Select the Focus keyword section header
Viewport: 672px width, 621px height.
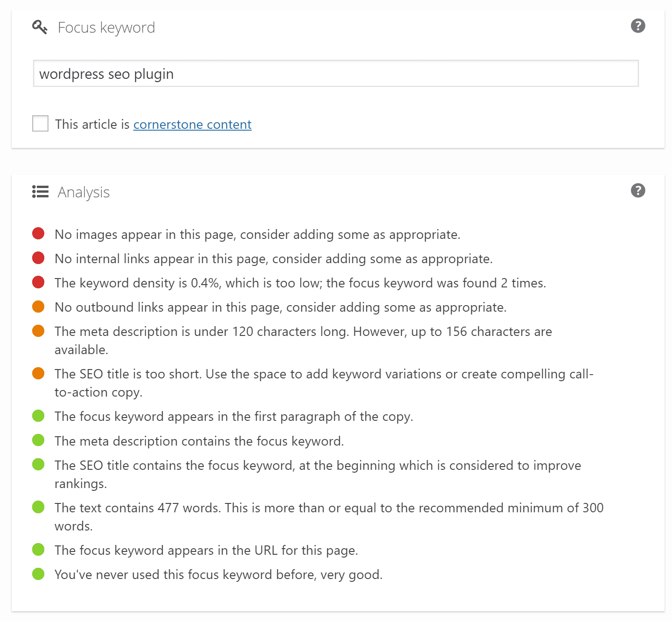[x=106, y=27]
